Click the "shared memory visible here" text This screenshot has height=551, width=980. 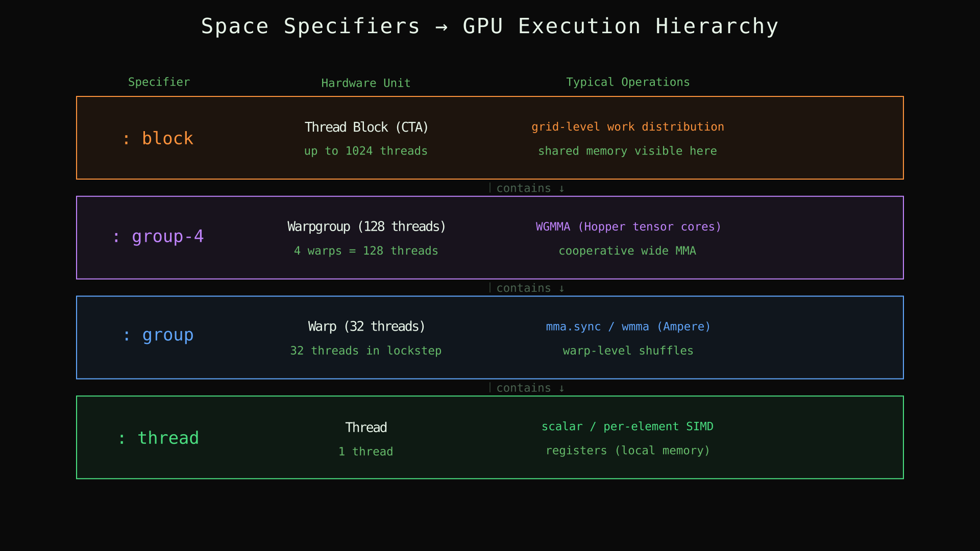[627, 151]
